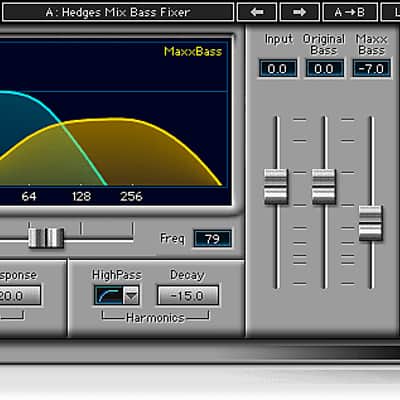Select the Freq value field showing 79
Viewport: 400px width, 400px height.
coord(212,239)
